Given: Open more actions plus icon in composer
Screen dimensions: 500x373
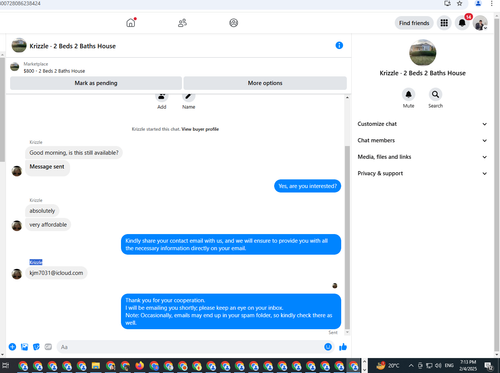Looking at the screenshot, I should 12,347.
